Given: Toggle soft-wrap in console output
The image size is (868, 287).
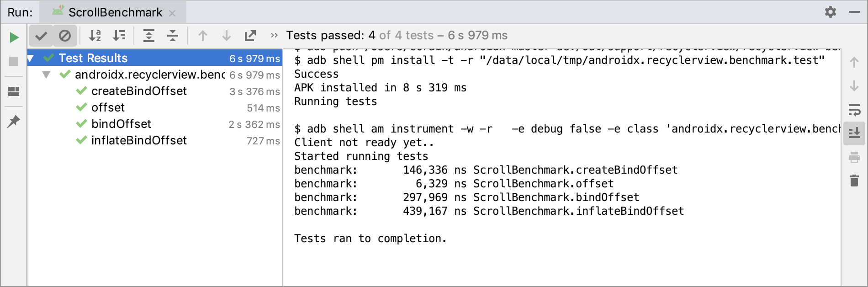Looking at the screenshot, I should click(854, 110).
